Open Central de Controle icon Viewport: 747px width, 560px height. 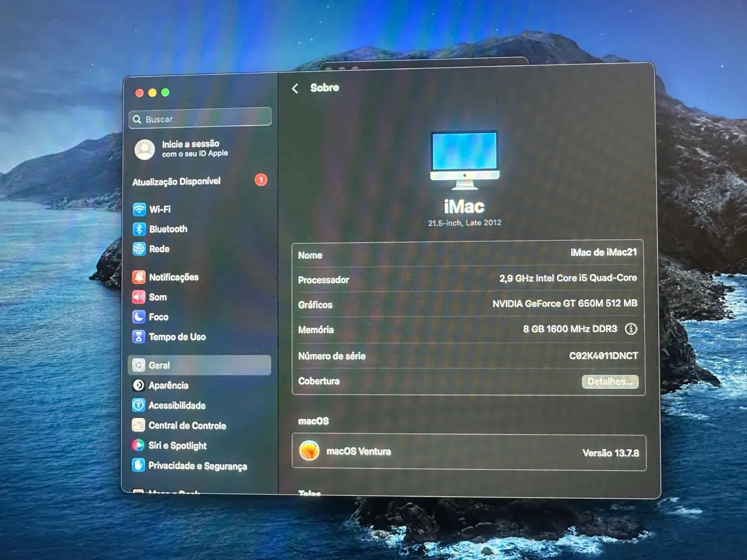click(139, 425)
